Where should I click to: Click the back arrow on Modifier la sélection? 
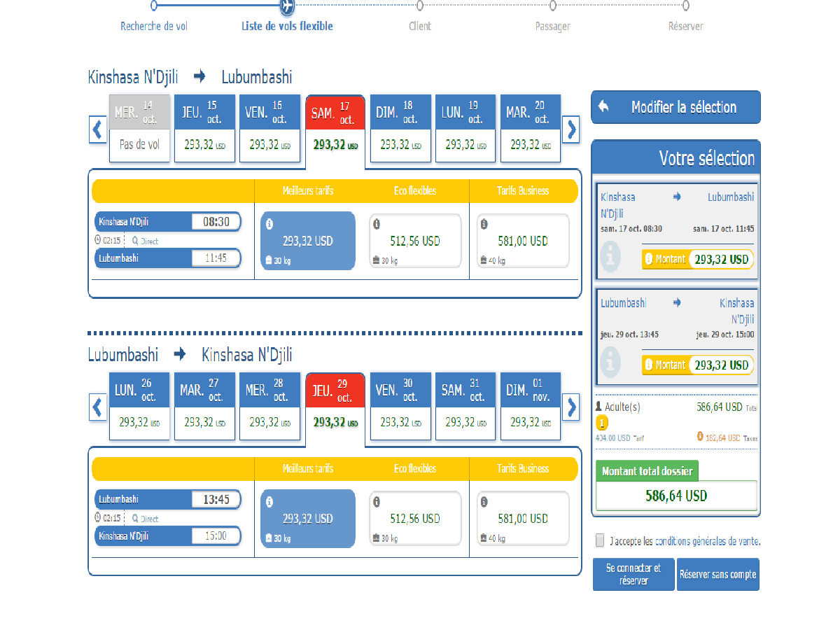pyautogui.click(x=603, y=107)
